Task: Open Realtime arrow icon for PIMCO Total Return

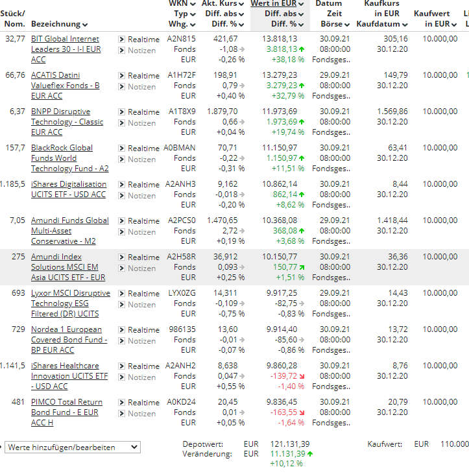Action: (x=121, y=403)
